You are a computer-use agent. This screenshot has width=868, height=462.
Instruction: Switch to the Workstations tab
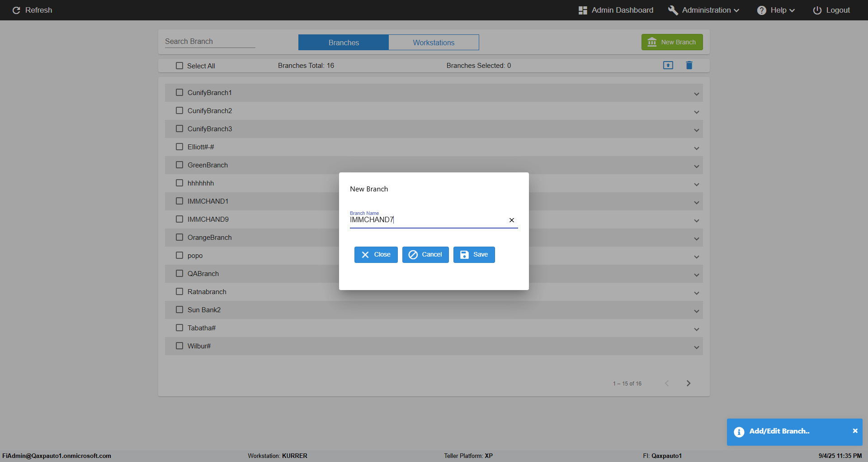pos(434,43)
